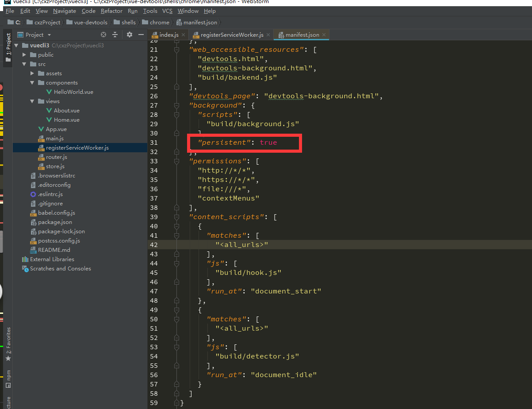Viewport: 532px width, 409px height.
Task: Open the Code menu
Action: (88, 11)
